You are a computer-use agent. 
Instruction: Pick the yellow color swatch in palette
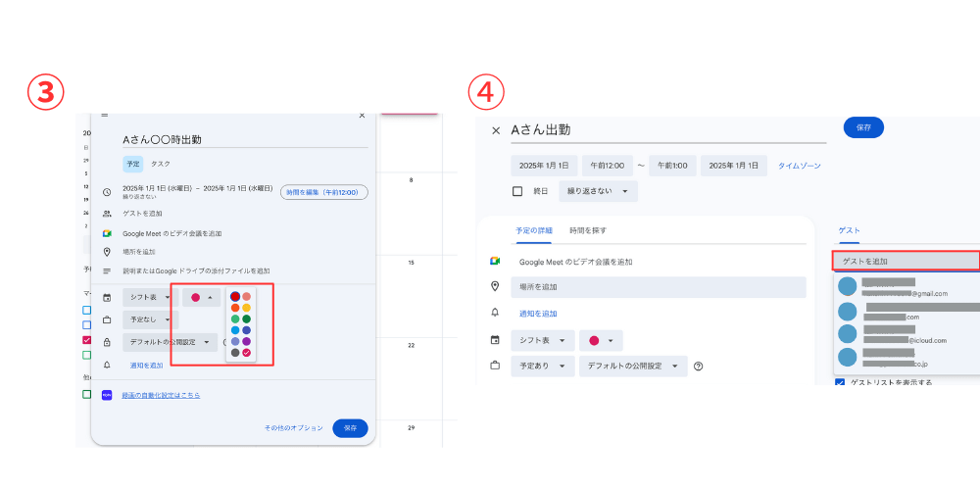247,308
